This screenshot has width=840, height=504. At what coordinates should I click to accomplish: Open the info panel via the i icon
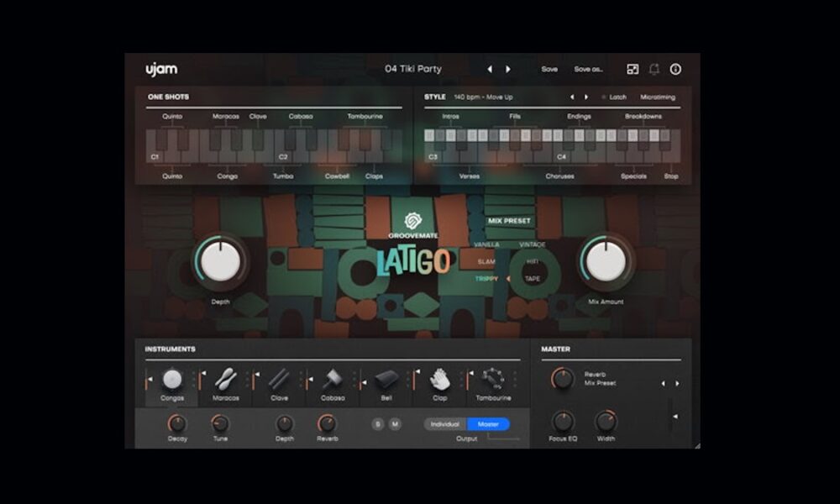click(677, 68)
